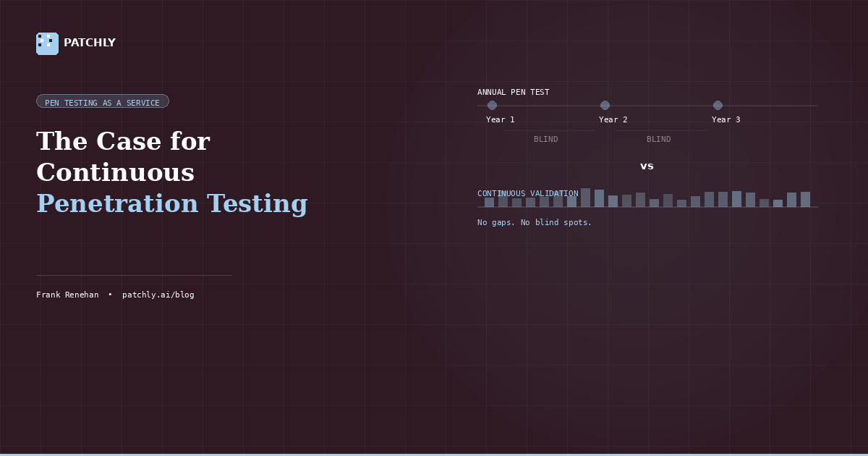Click the 'Year 2' label

coord(613,119)
